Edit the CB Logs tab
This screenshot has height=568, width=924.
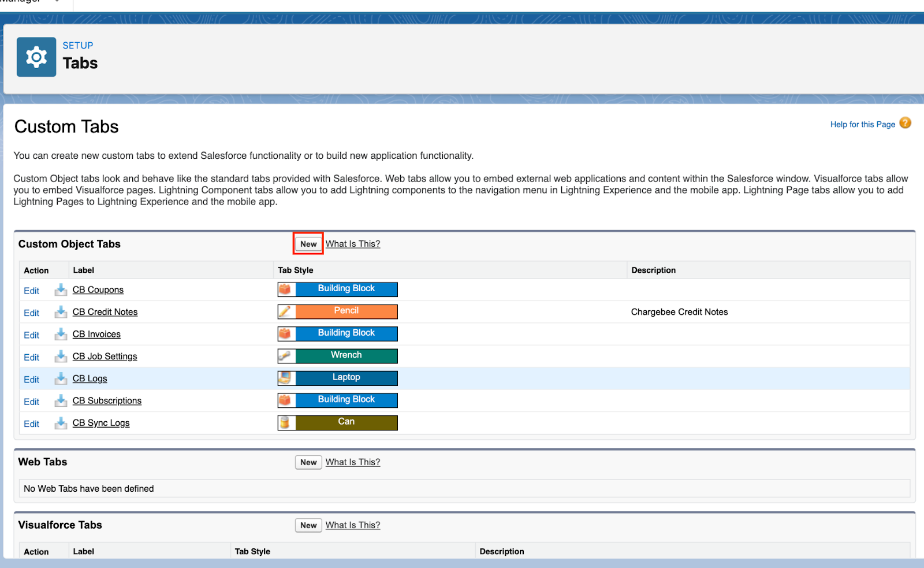coord(31,380)
